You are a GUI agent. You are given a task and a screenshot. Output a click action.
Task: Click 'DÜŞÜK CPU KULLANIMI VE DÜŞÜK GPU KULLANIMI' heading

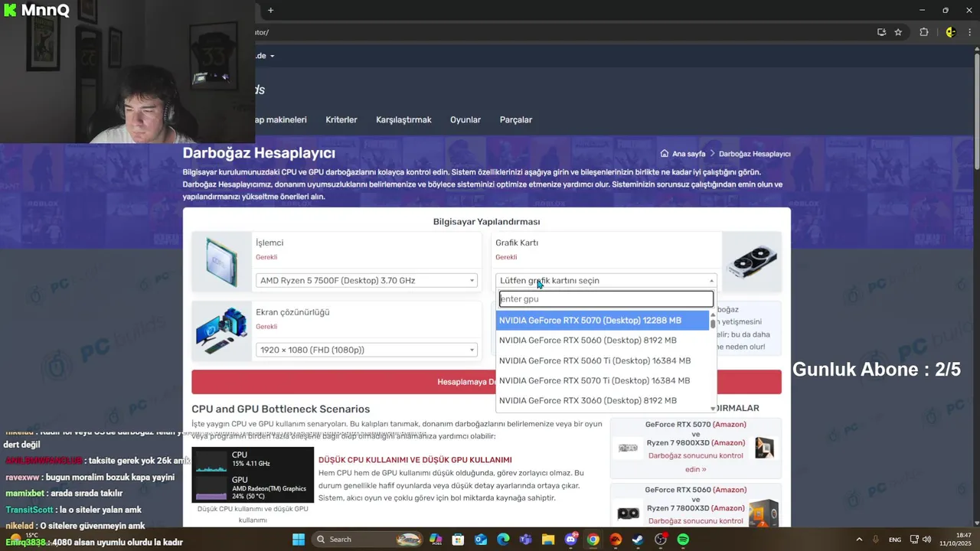point(415,460)
